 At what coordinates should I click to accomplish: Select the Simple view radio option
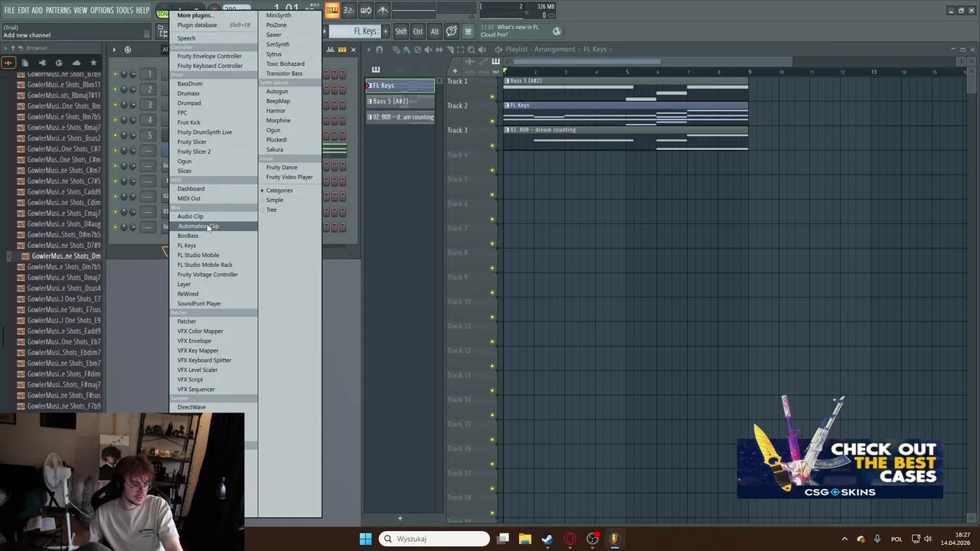click(274, 201)
